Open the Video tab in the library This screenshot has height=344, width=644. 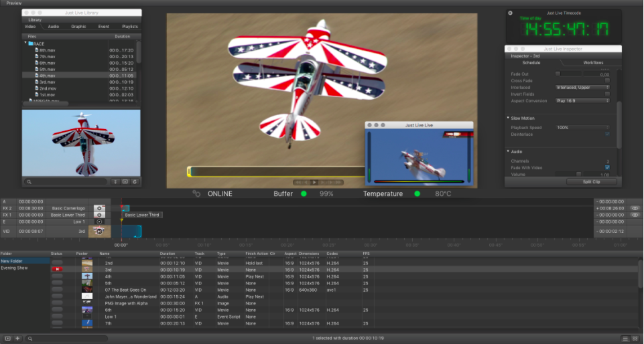point(30,27)
